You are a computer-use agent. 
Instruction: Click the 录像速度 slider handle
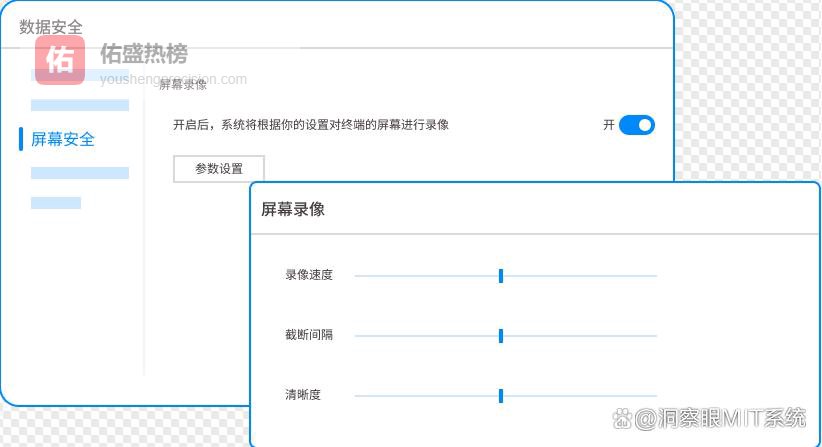(x=500, y=276)
